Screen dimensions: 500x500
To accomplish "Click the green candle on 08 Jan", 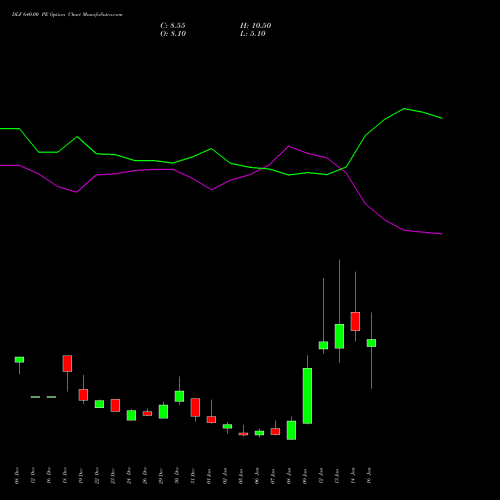I will [291, 430].
